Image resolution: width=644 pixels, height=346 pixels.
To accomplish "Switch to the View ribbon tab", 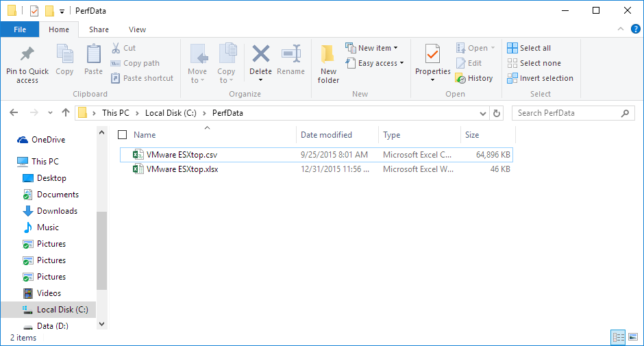I will [x=137, y=29].
